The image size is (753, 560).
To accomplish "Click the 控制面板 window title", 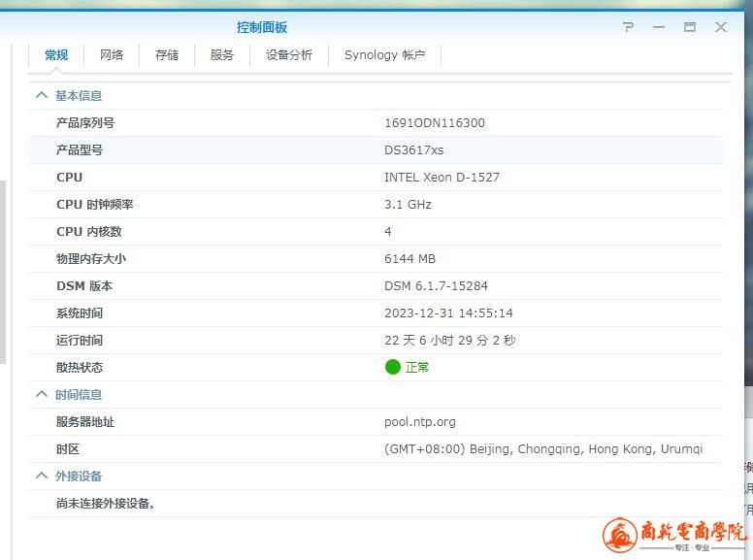I will 262,27.
